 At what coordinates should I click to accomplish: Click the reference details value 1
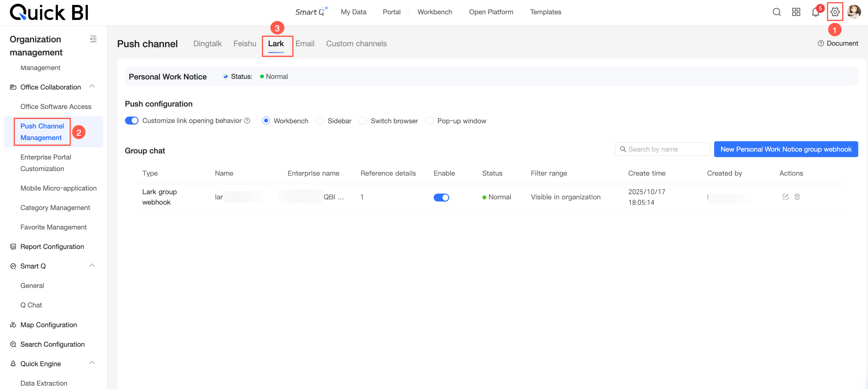tap(362, 197)
